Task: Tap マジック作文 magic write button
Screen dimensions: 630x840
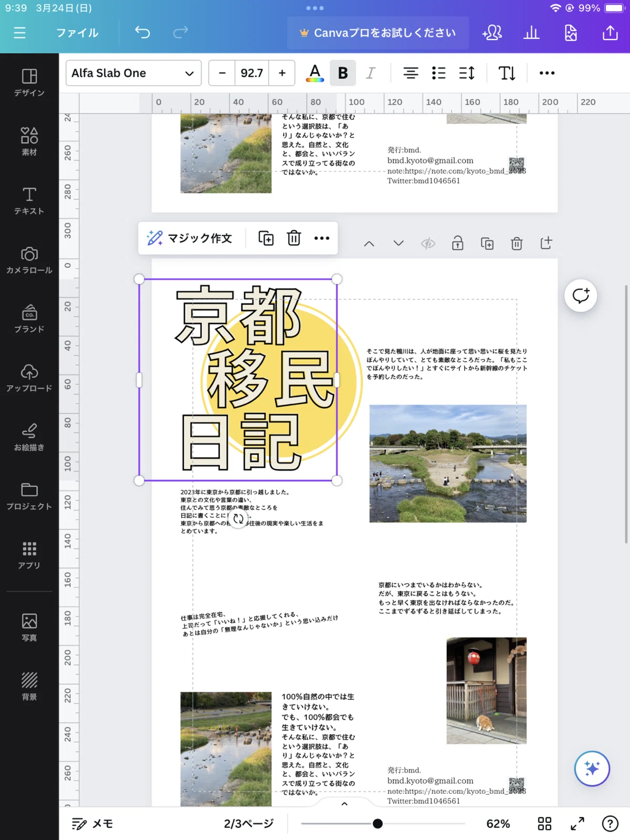Action: (190, 238)
